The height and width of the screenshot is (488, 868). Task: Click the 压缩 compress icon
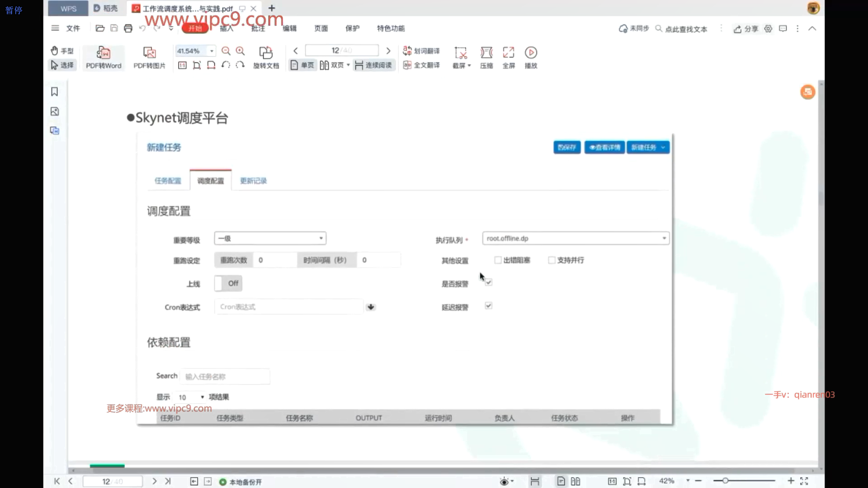click(x=486, y=53)
